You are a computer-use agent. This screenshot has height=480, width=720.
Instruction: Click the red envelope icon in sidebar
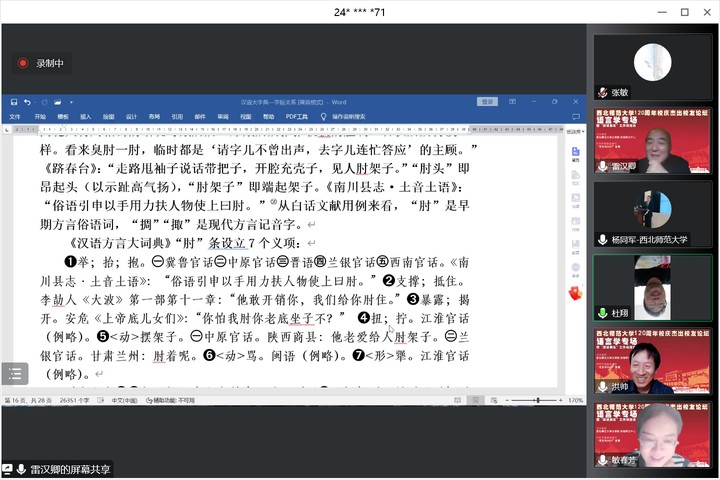tap(575, 293)
